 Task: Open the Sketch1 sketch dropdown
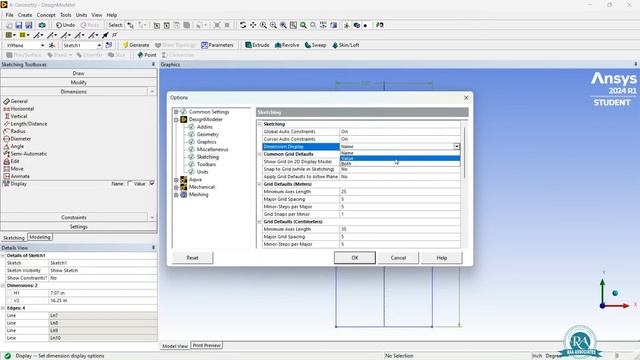[x=99, y=45]
